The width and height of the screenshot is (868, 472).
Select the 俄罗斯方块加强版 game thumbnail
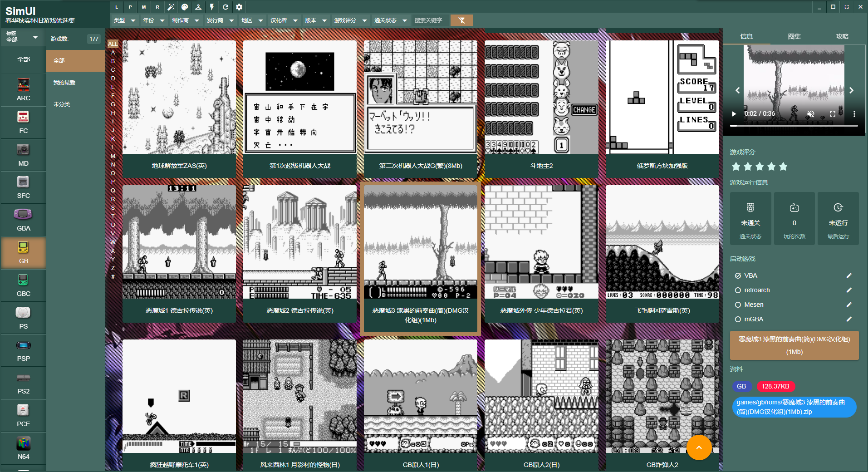pos(662,98)
